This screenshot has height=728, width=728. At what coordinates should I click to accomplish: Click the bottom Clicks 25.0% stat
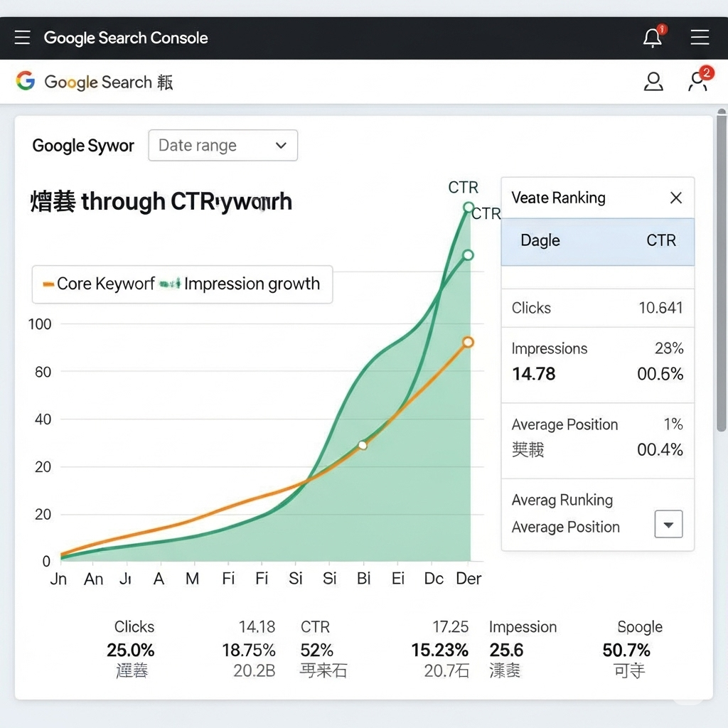[131, 650]
